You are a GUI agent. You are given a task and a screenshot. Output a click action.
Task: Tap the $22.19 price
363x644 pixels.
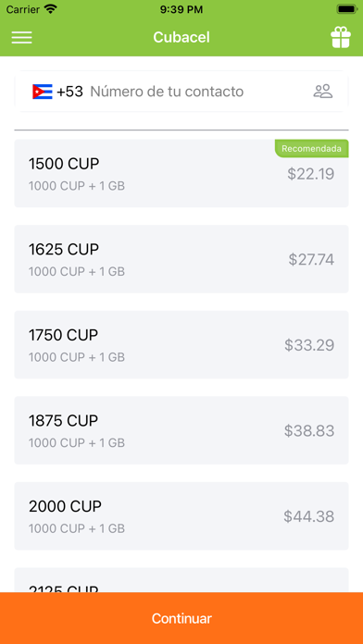(311, 174)
